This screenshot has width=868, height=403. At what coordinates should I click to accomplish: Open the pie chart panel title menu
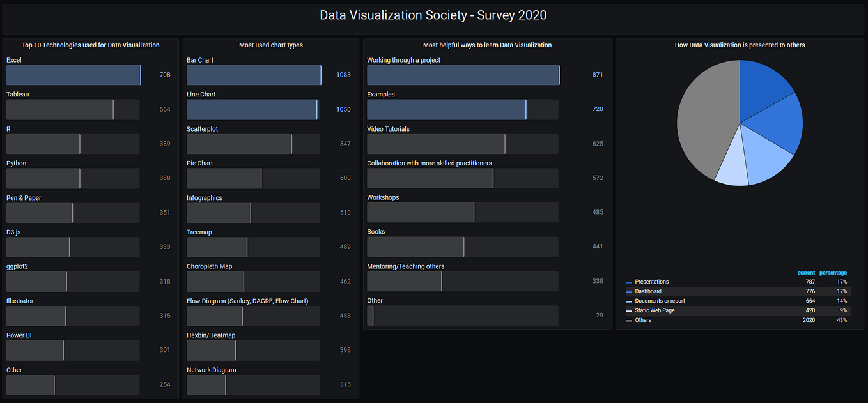pos(740,45)
